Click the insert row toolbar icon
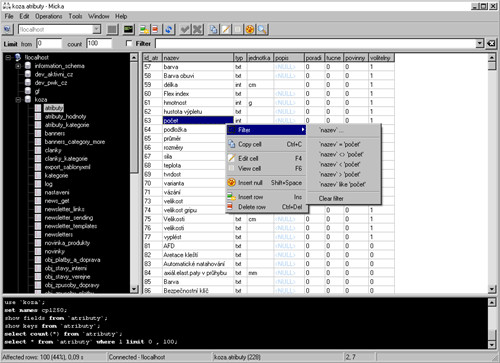This screenshot has height=363, width=500. tap(144, 29)
